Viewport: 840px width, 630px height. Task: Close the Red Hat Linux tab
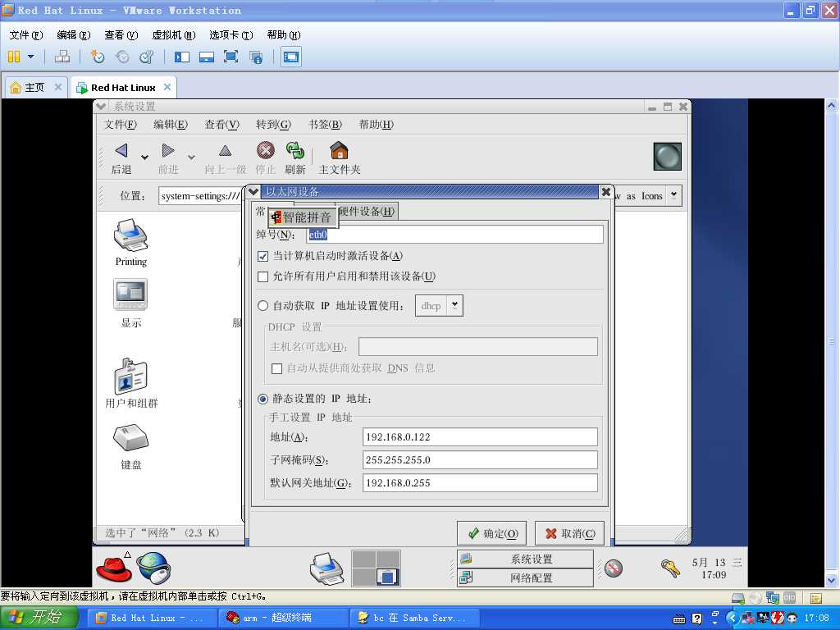click(x=167, y=87)
